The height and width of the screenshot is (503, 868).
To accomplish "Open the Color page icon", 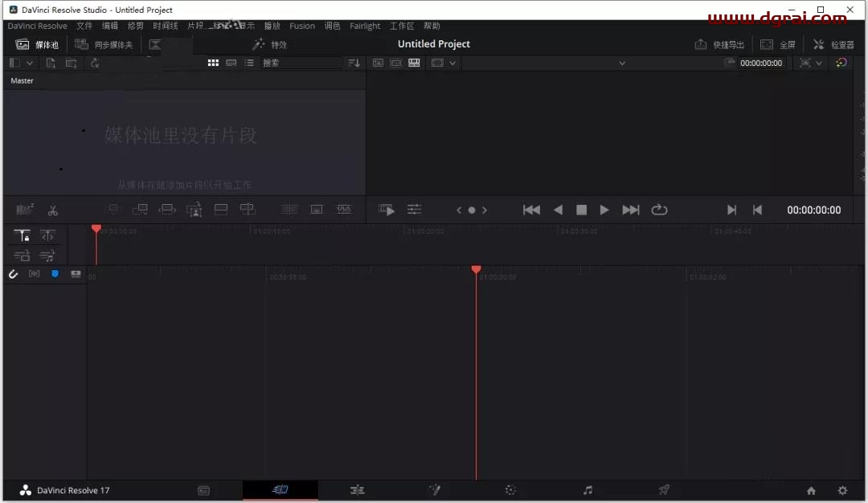I will [510, 489].
